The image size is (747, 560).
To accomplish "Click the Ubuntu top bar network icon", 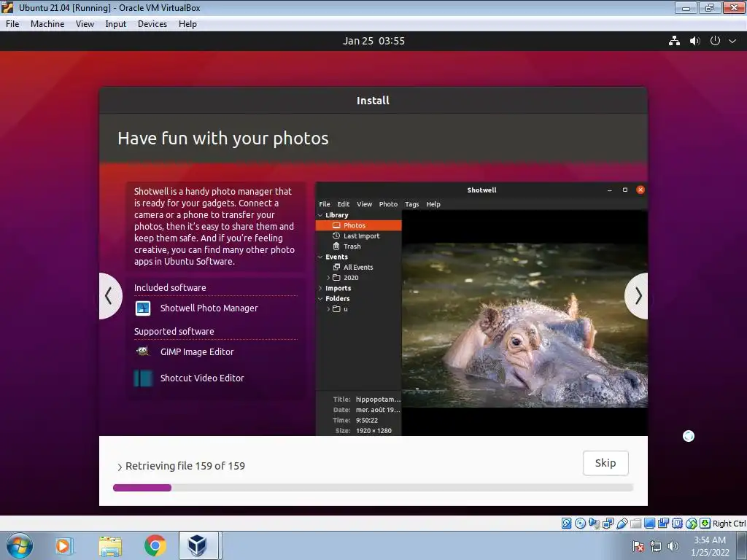I will pyautogui.click(x=674, y=41).
